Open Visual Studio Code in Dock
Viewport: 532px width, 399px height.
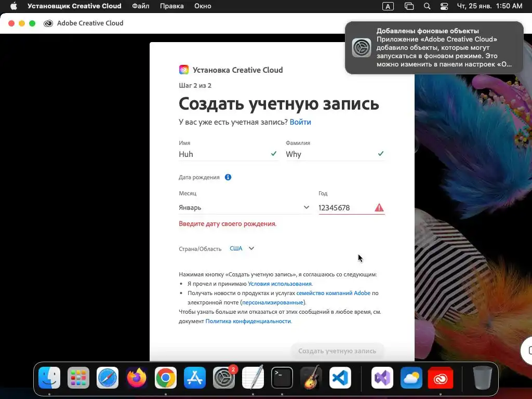tap(340, 378)
